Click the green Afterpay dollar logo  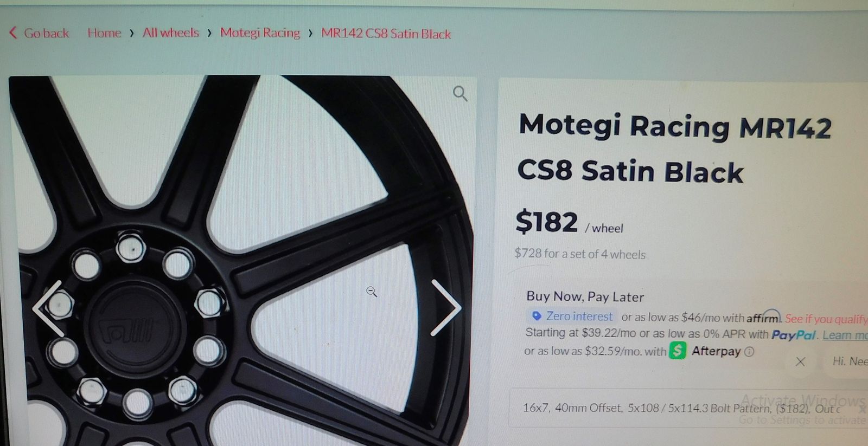coord(678,351)
